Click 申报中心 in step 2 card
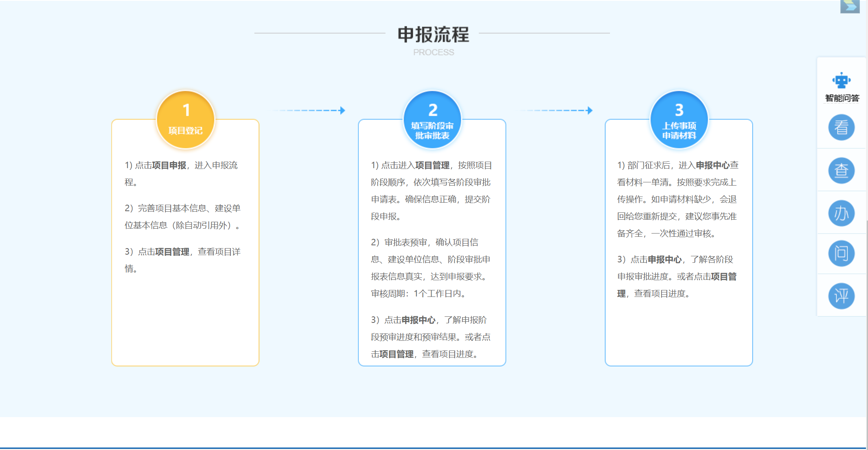868x450 pixels. tap(419, 320)
